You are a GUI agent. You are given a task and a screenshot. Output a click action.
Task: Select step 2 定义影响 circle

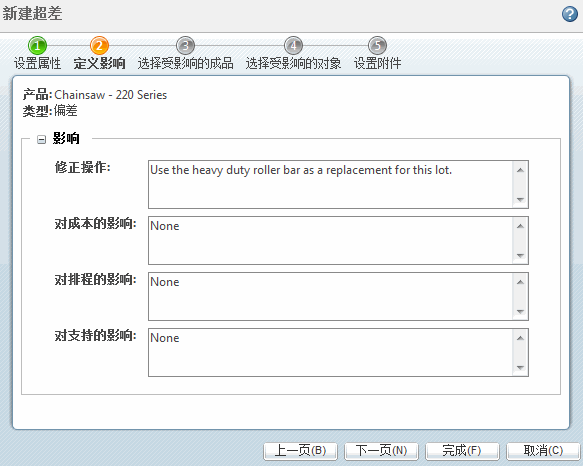point(99,46)
